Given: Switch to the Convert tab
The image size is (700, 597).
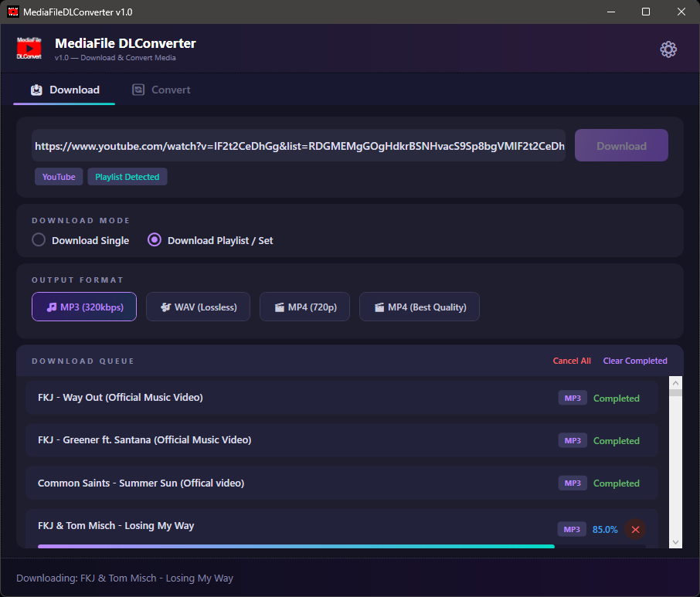Looking at the screenshot, I should coord(161,90).
